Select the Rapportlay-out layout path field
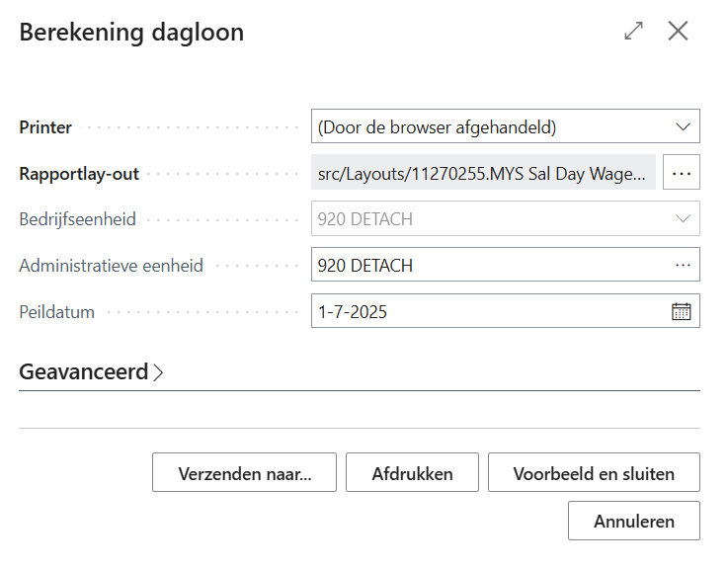This screenshot has width=728, height=569. pyautogui.click(x=483, y=173)
